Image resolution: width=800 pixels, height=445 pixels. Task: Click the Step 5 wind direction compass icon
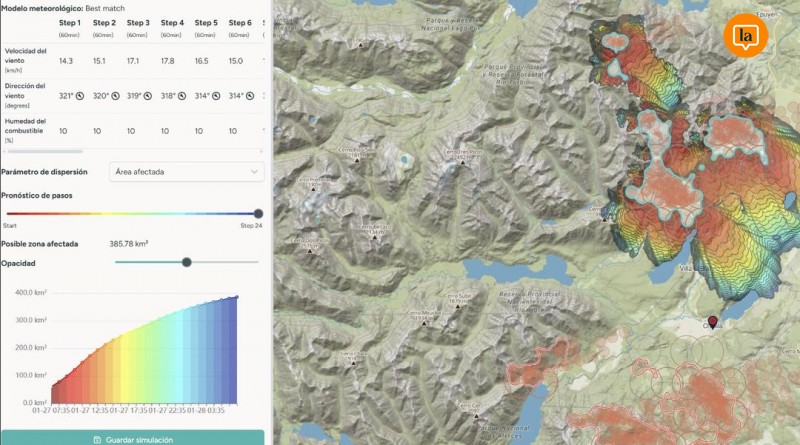[216, 96]
